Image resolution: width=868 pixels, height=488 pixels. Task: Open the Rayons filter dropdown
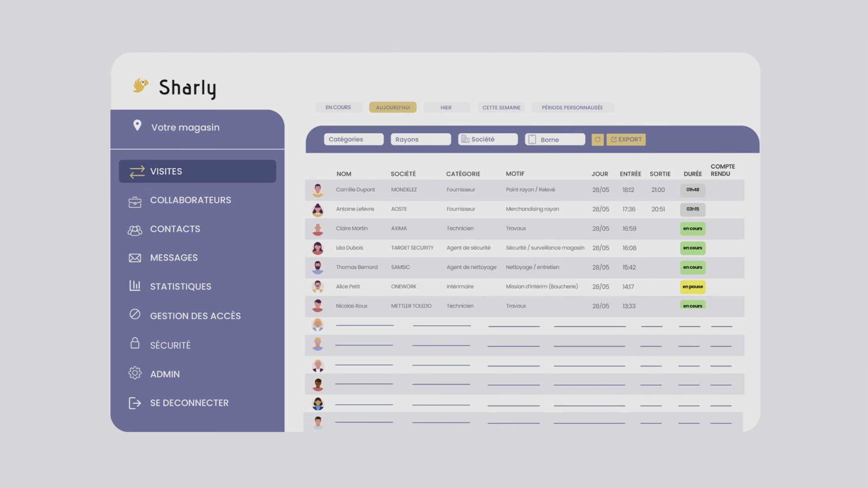tap(420, 140)
